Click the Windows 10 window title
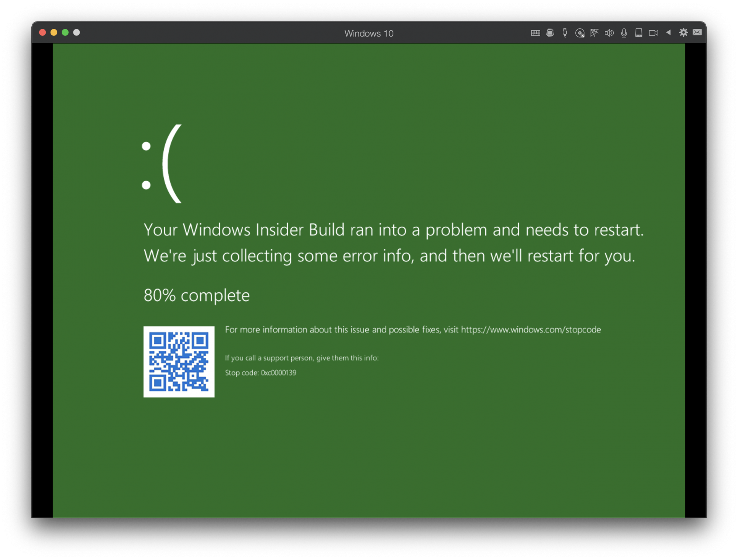The height and width of the screenshot is (560, 738). click(x=369, y=33)
